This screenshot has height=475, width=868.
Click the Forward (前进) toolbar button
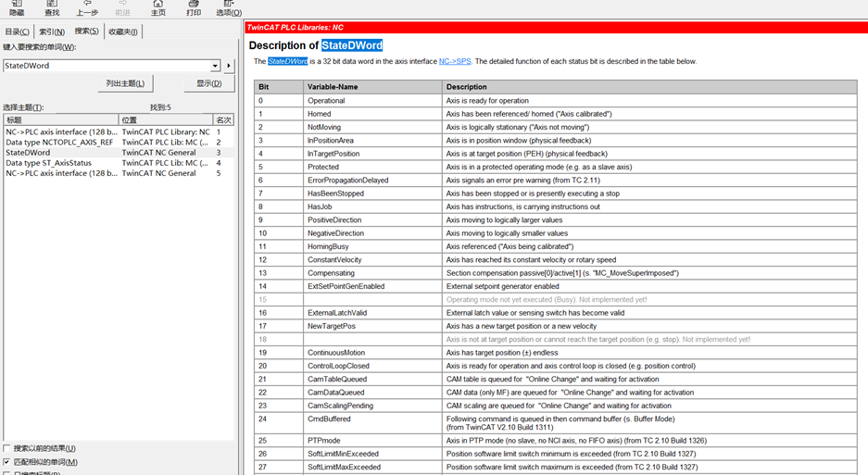point(122,8)
